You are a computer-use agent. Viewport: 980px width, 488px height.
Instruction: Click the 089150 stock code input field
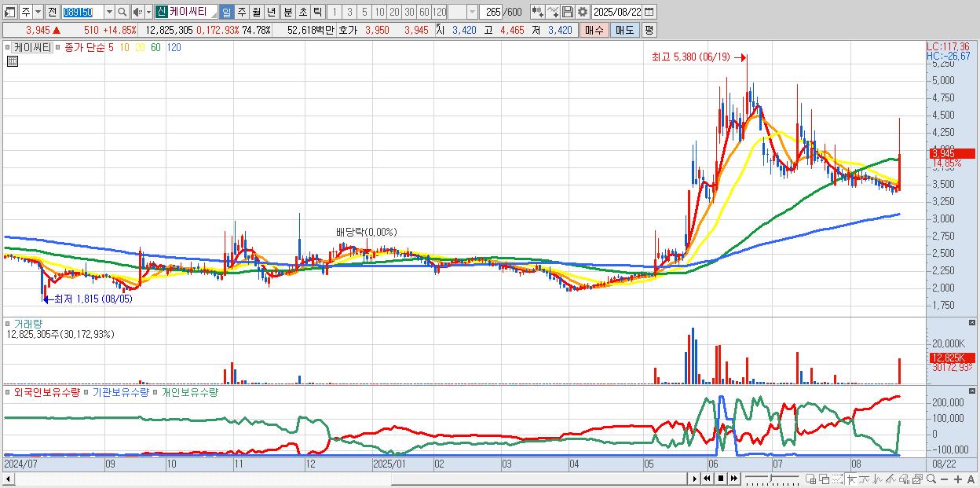82,12
